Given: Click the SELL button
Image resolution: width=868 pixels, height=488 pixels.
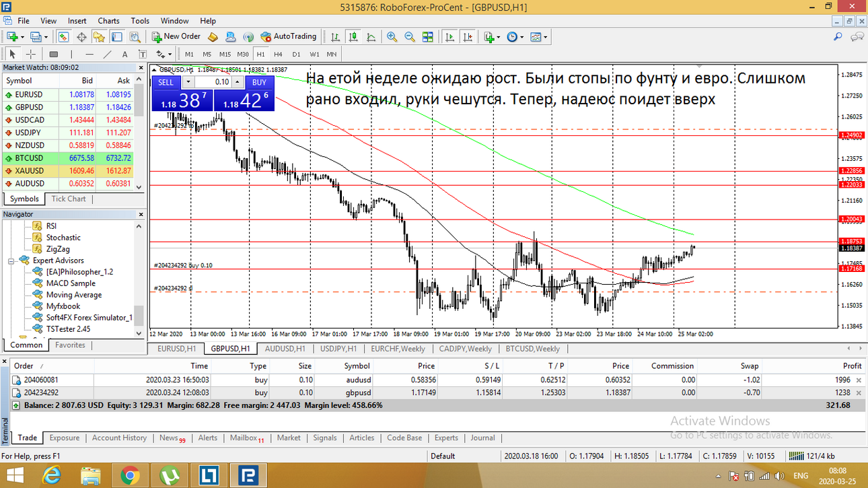Looking at the screenshot, I should [x=166, y=82].
